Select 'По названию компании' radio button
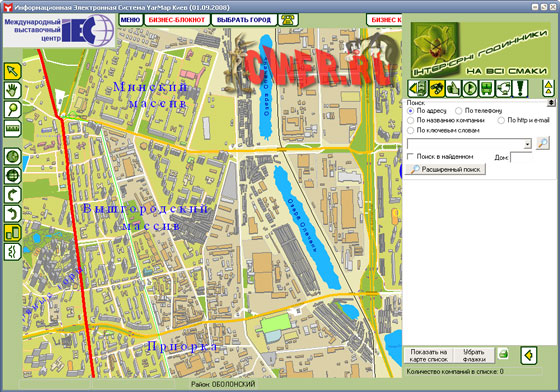560x392 pixels. tap(411, 120)
